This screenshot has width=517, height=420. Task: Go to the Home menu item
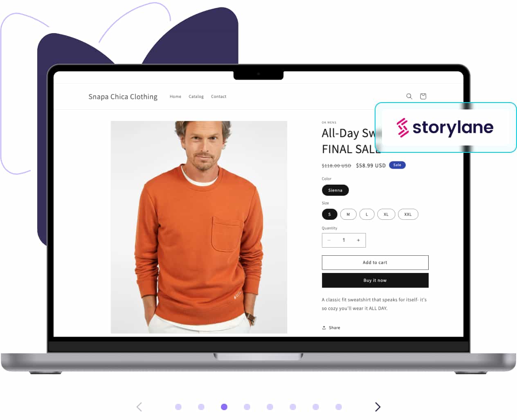pos(175,97)
